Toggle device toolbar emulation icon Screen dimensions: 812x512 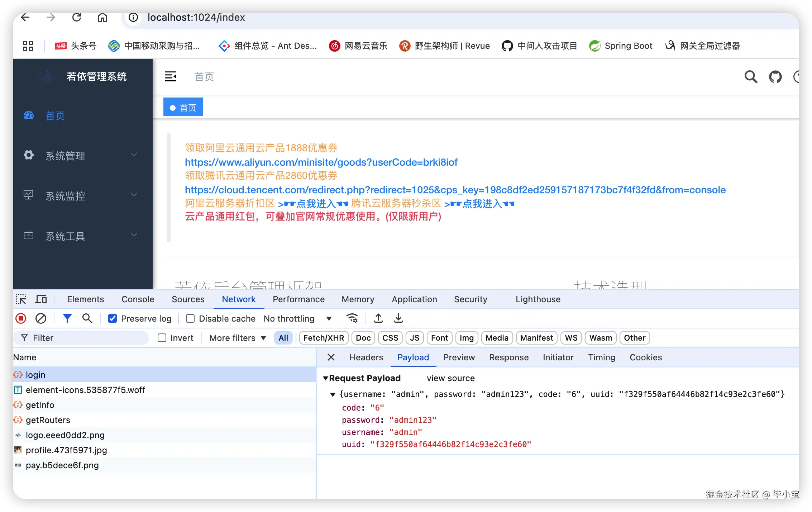tap(41, 299)
